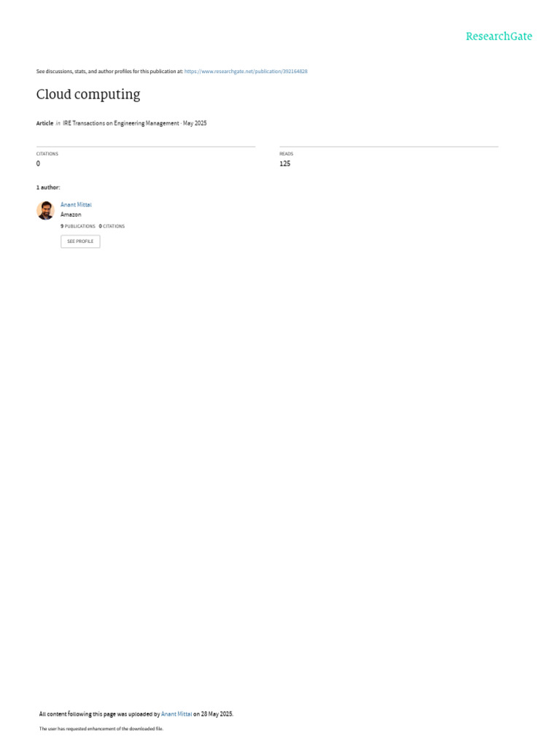Click the 0 CITATIONS author stat
This screenshot has height=747, width=560.
pyautogui.click(x=112, y=226)
